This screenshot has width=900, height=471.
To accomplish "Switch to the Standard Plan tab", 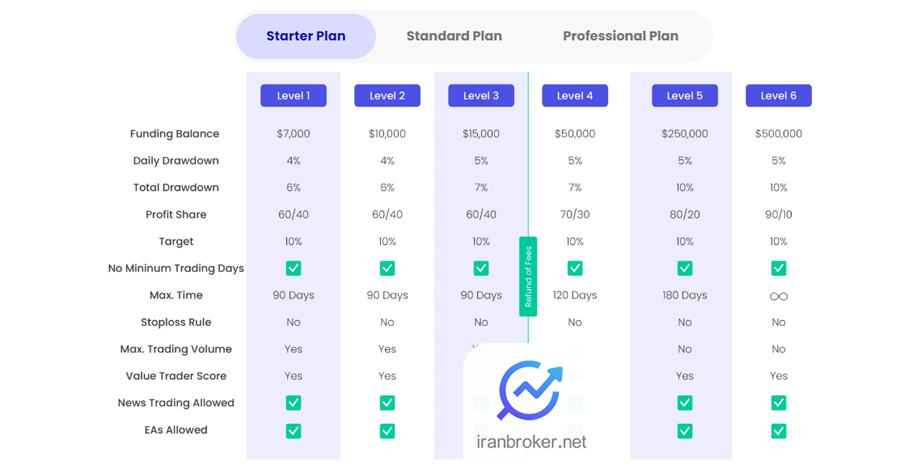I will 454,36.
